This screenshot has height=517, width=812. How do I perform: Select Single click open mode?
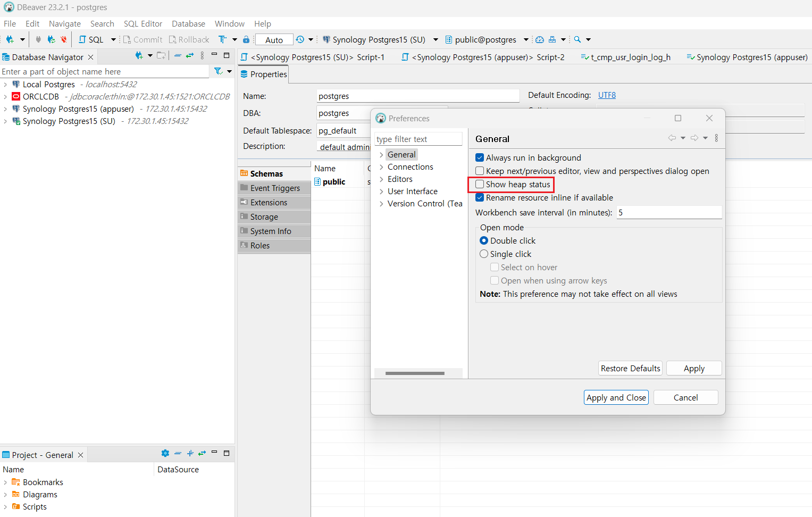tap(484, 254)
